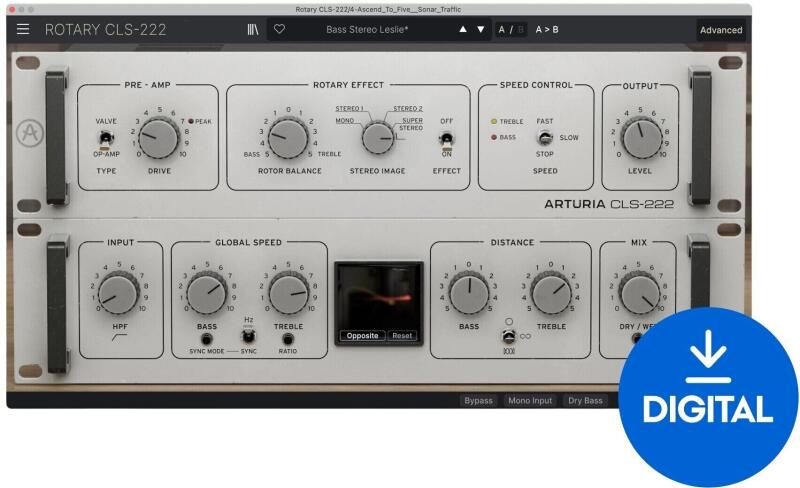Flip the Effect On/Off switch
The height and width of the screenshot is (488, 800).
click(x=447, y=138)
